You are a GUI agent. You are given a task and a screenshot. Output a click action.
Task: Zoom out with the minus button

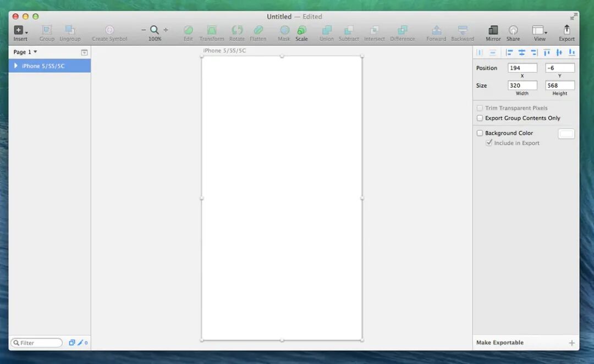click(x=144, y=30)
